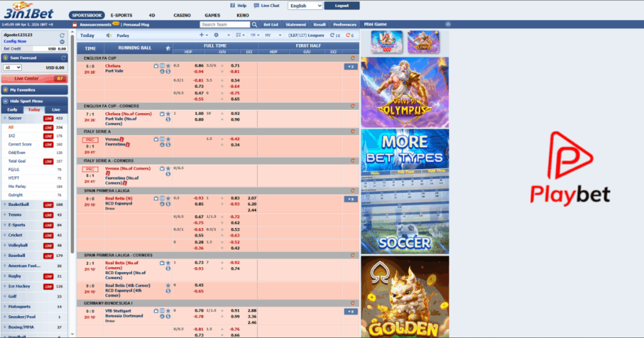This screenshot has width=644, height=338.
Task: Open the GAMES menu
Action: pos(213,15)
